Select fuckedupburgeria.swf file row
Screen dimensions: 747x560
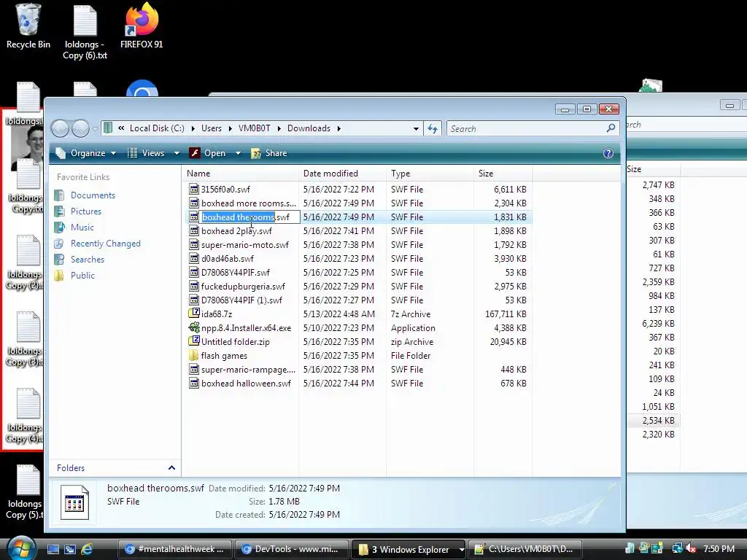coord(357,286)
